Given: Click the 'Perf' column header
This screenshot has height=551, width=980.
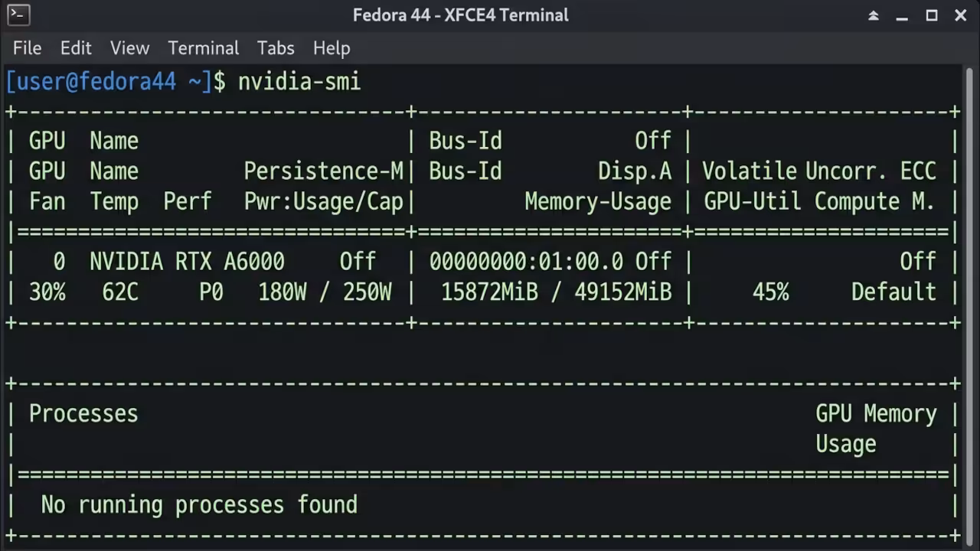Looking at the screenshot, I should pyautogui.click(x=188, y=202).
